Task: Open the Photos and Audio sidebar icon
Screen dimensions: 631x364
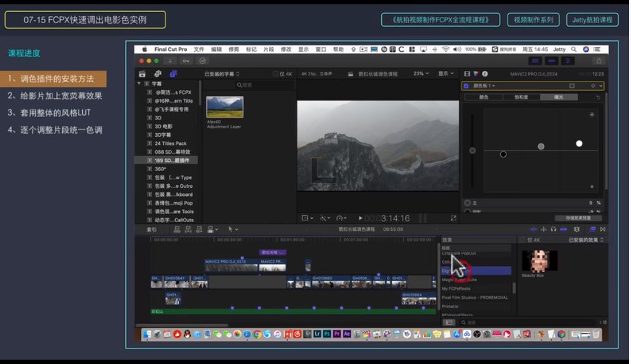Action: pyautogui.click(x=158, y=74)
